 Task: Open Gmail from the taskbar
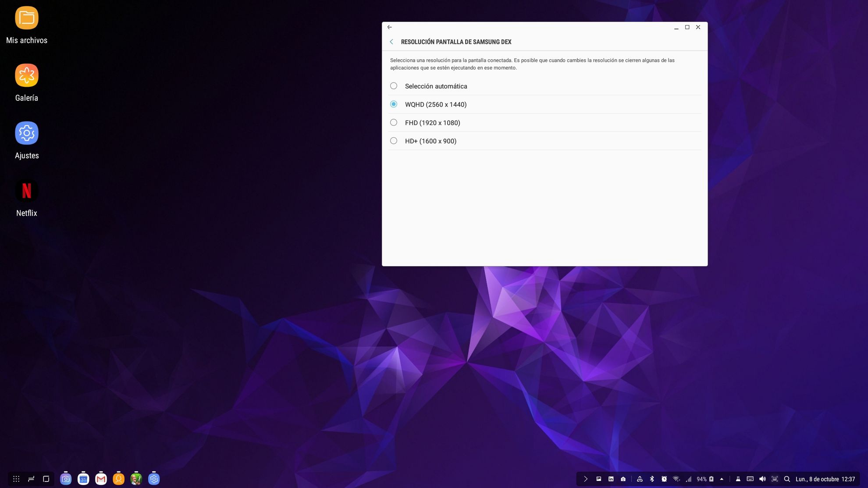pyautogui.click(x=101, y=479)
